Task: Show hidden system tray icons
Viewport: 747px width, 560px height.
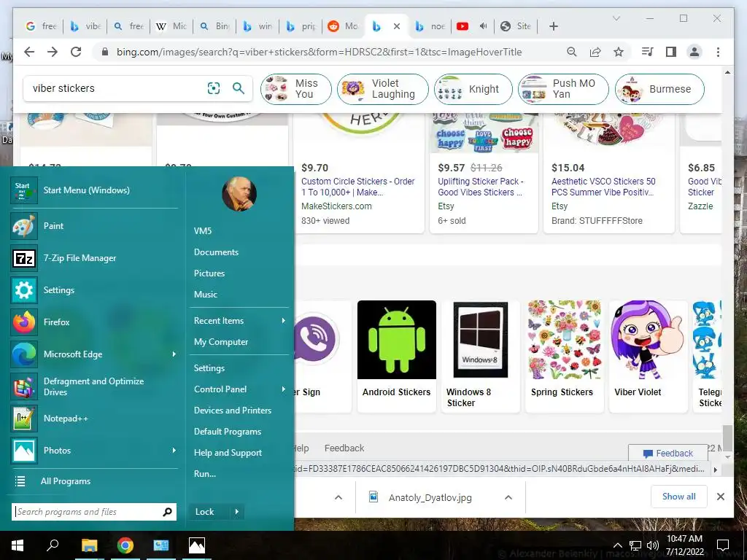Action: point(617,545)
